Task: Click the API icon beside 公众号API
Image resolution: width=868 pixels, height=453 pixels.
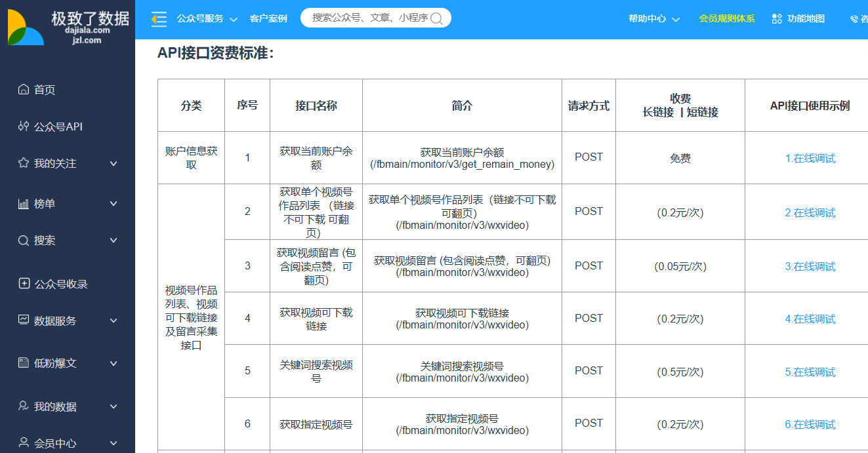Action: [x=24, y=127]
